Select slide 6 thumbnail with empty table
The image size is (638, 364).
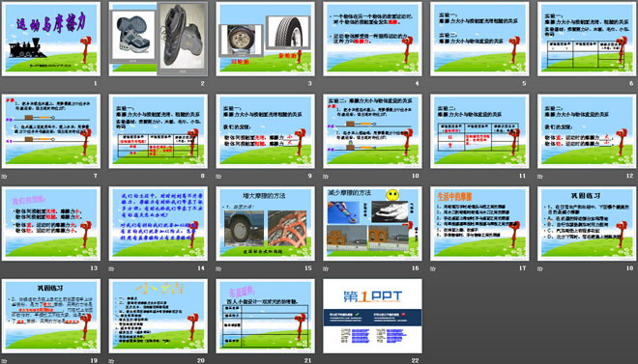(x=587, y=39)
